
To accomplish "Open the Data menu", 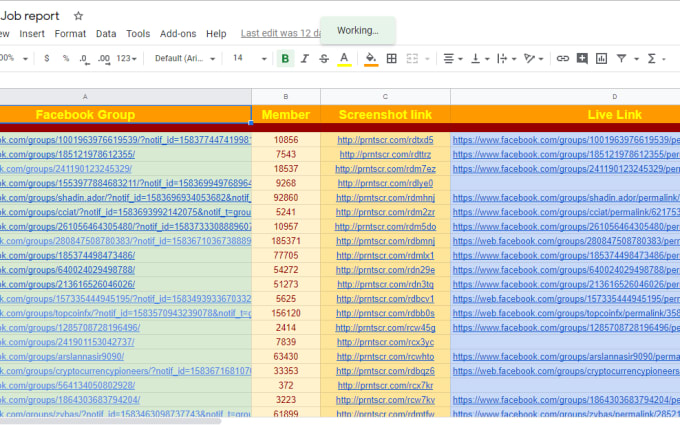I will 106,33.
